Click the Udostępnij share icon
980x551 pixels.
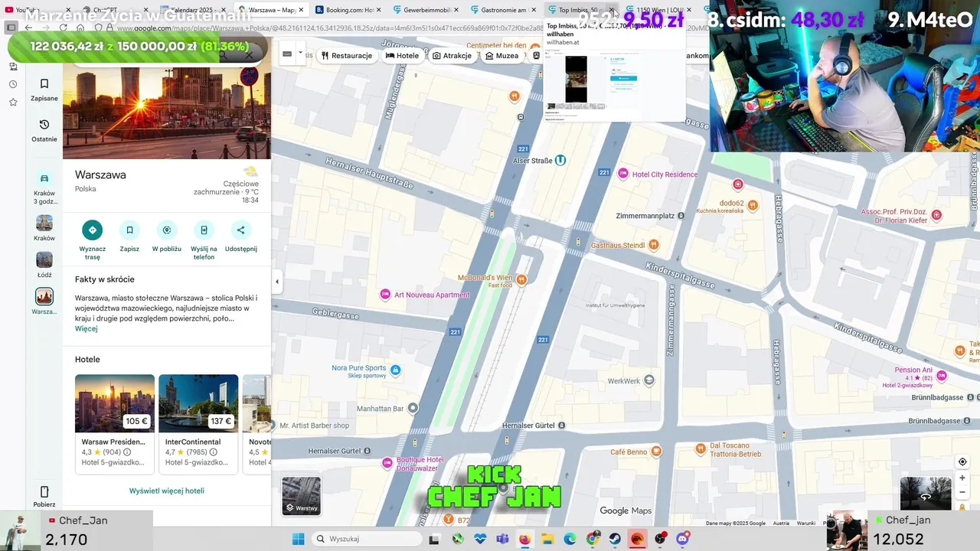(240, 230)
